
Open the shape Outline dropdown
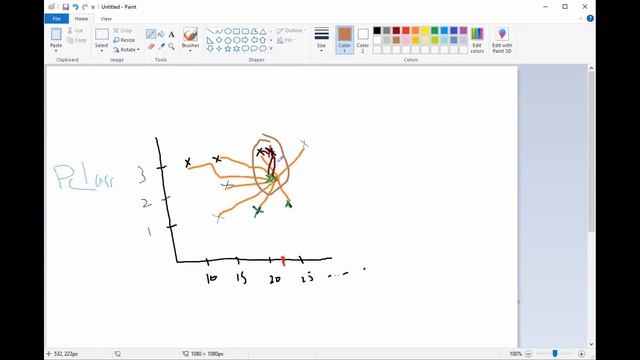(291, 31)
